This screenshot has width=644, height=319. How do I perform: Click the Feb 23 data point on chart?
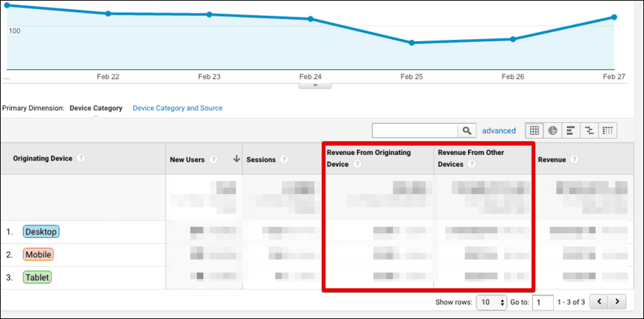point(209,15)
